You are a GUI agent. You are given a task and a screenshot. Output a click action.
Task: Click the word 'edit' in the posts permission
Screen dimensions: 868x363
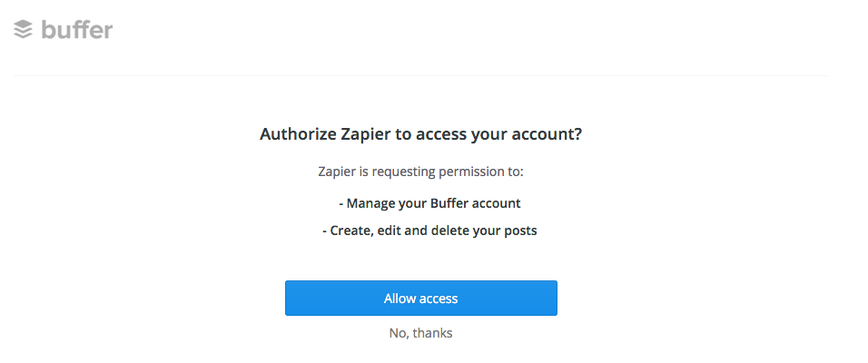(x=390, y=231)
